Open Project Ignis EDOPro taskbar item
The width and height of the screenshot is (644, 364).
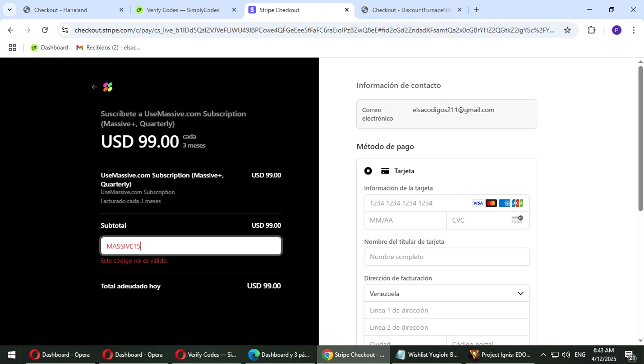click(500, 355)
